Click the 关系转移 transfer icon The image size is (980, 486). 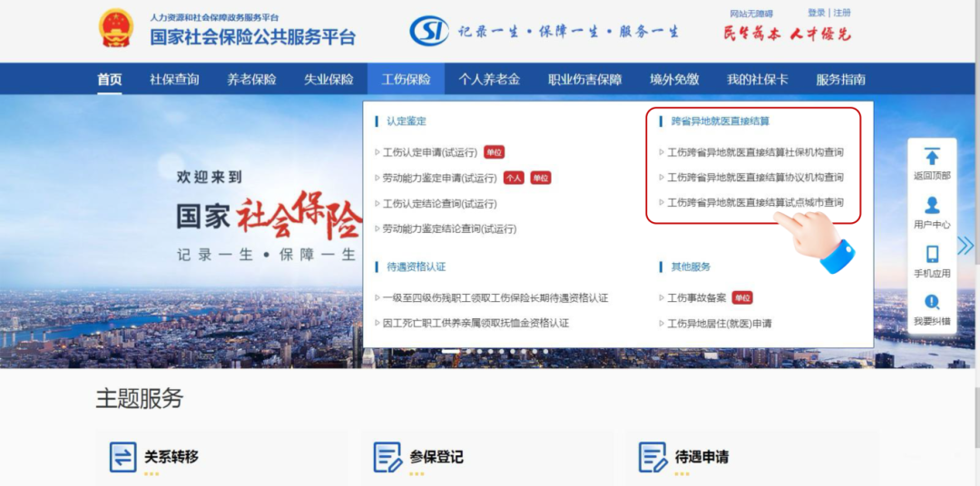[x=122, y=457]
